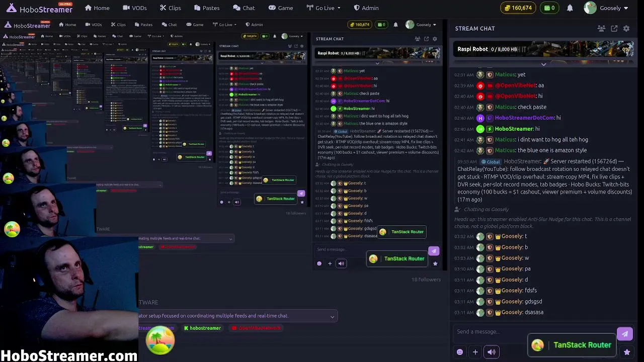Image resolution: width=644 pixels, height=362 pixels.
Task: Expand the stream description ending 'real-time chat.'
Action: point(332,316)
